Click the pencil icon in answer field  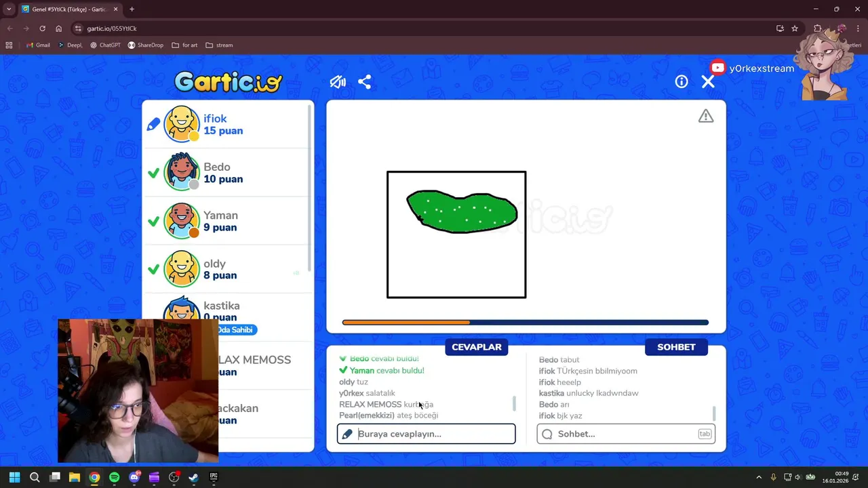[x=347, y=434]
